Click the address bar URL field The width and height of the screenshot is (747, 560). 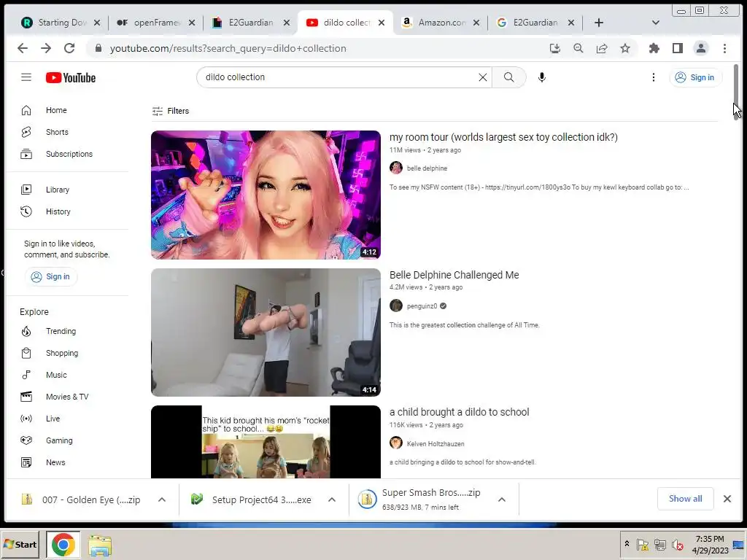pos(314,48)
